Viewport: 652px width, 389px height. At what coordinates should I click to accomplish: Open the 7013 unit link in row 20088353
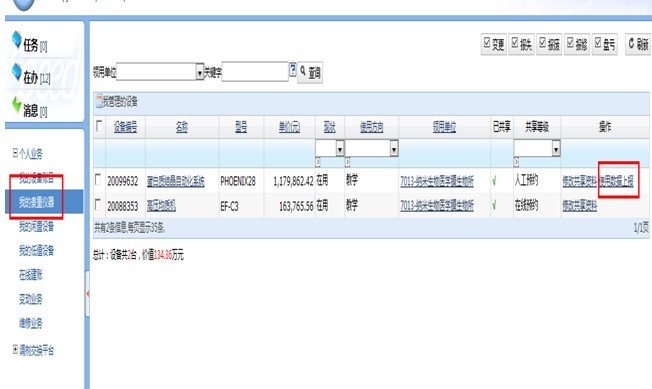[437, 205]
